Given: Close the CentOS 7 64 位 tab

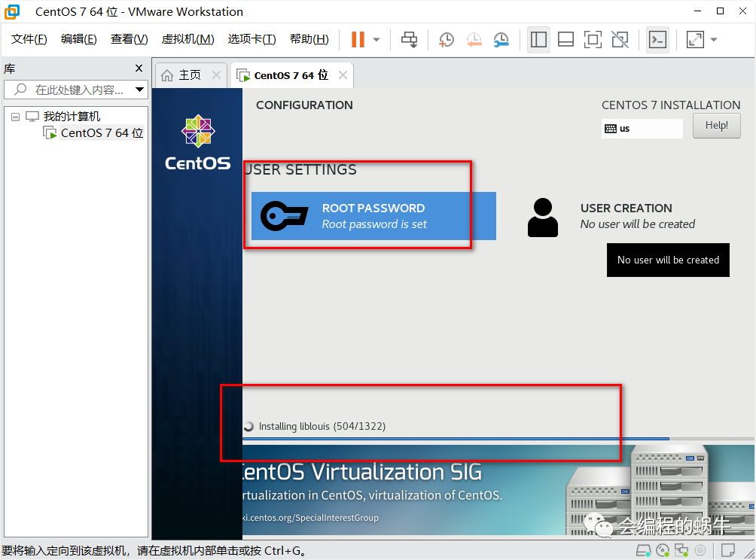Looking at the screenshot, I should click(x=343, y=75).
